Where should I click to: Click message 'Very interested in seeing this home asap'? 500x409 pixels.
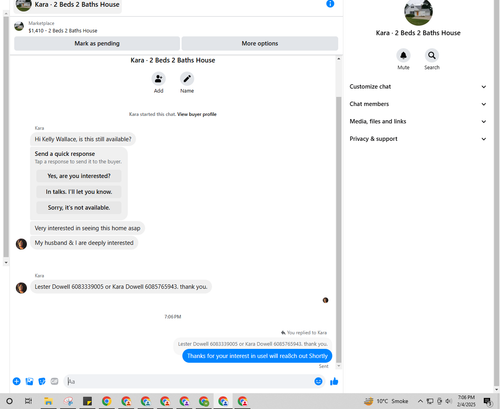87,228
